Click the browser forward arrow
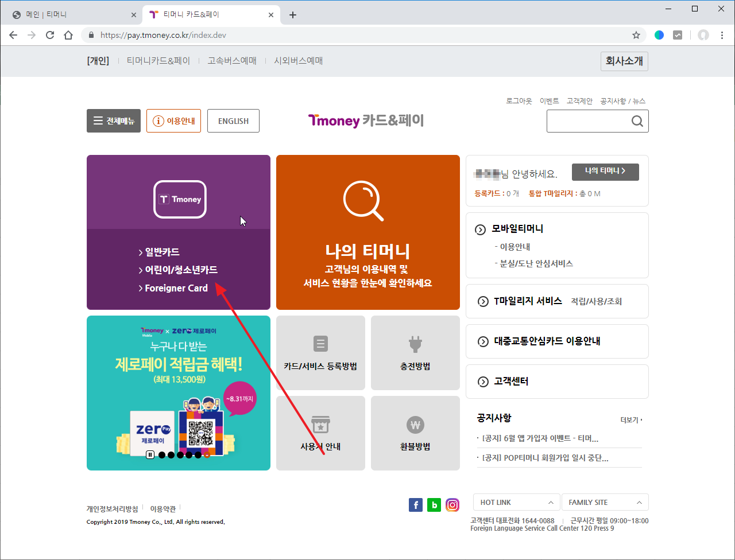Image resolution: width=735 pixels, height=560 pixels. [x=32, y=35]
